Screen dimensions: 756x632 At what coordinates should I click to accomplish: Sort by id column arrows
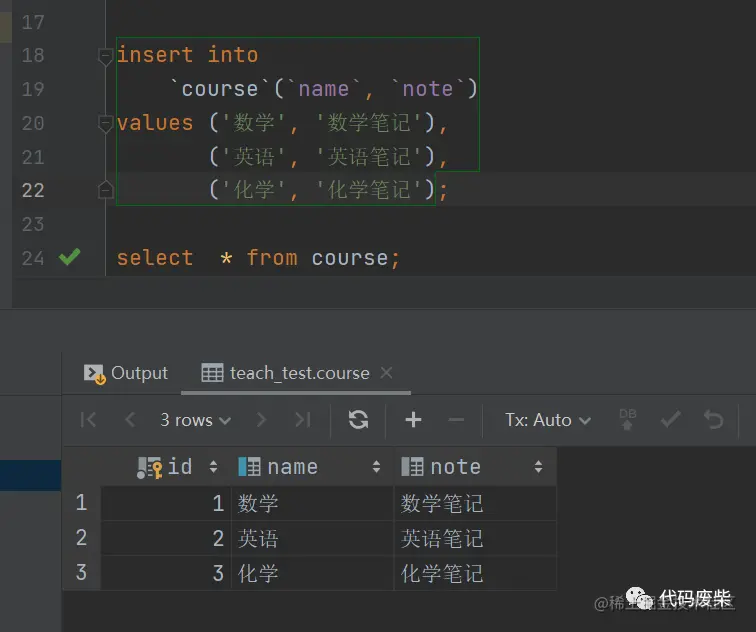[x=213, y=467]
